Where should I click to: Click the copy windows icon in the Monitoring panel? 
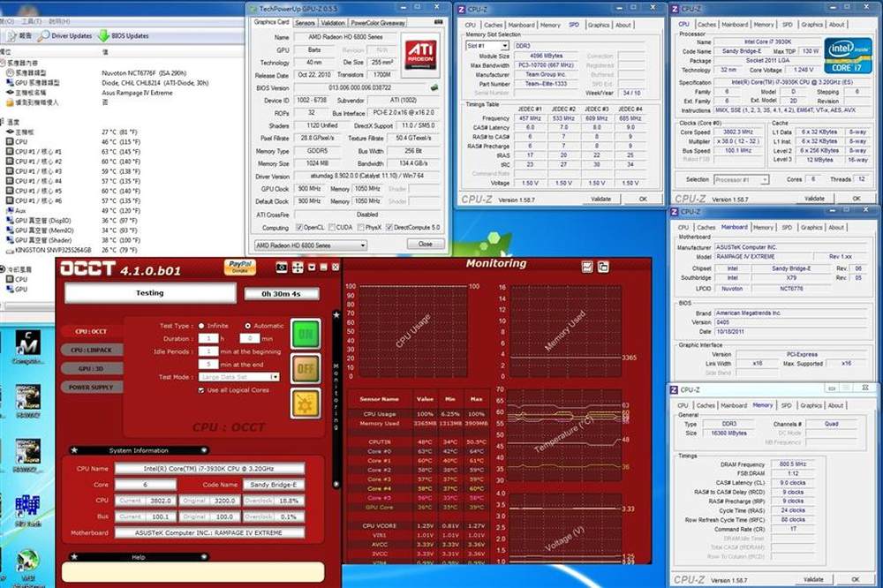click(603, 267)
